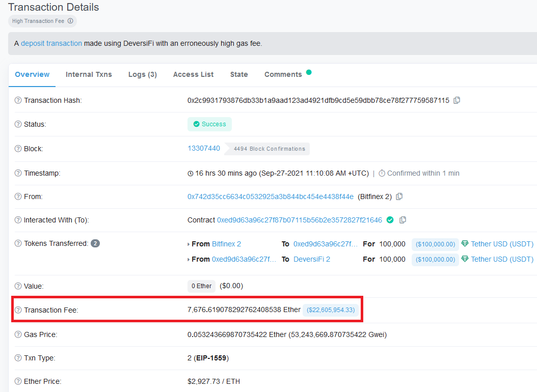Click the Confirmed within 1 min text
Viewport: 537px width, 392px height.
point(423,173)
